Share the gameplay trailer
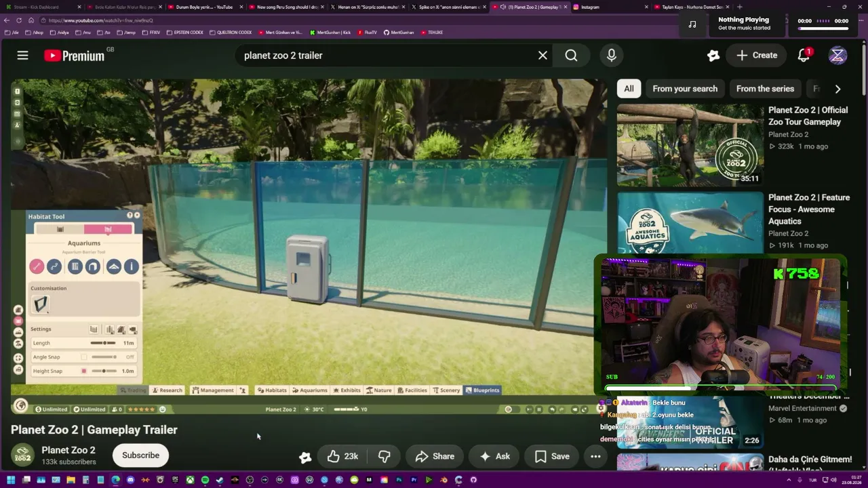This screenshot has width=868, height=488. coord(435,456)
